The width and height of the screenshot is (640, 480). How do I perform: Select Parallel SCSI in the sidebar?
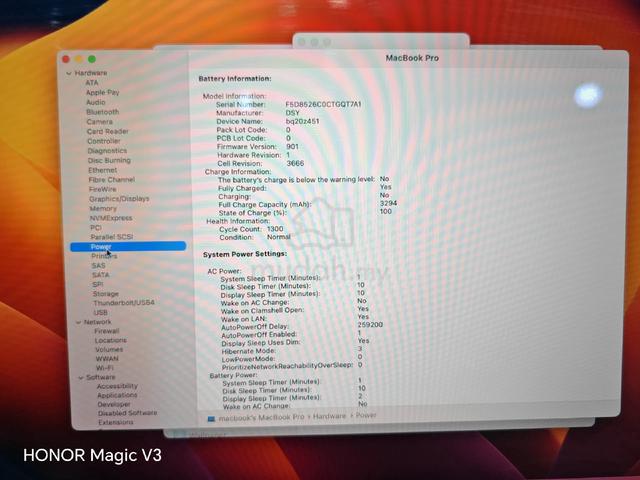[x=112, y=237]
